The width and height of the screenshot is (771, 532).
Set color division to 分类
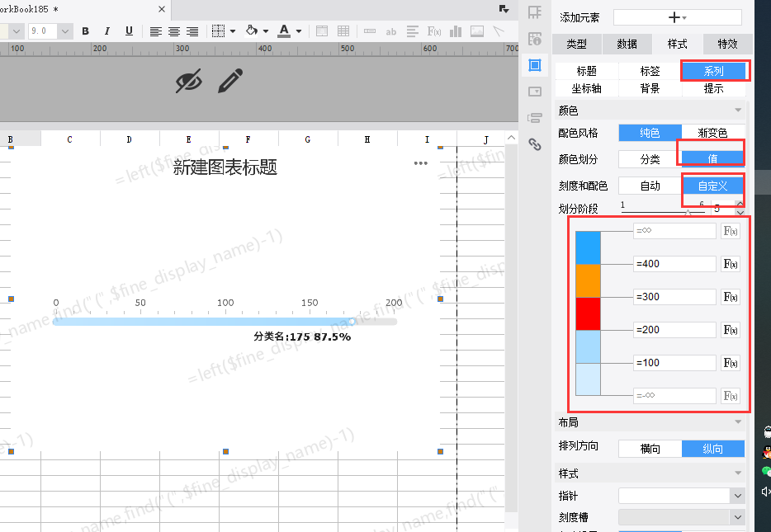click(x=650, y=158)
